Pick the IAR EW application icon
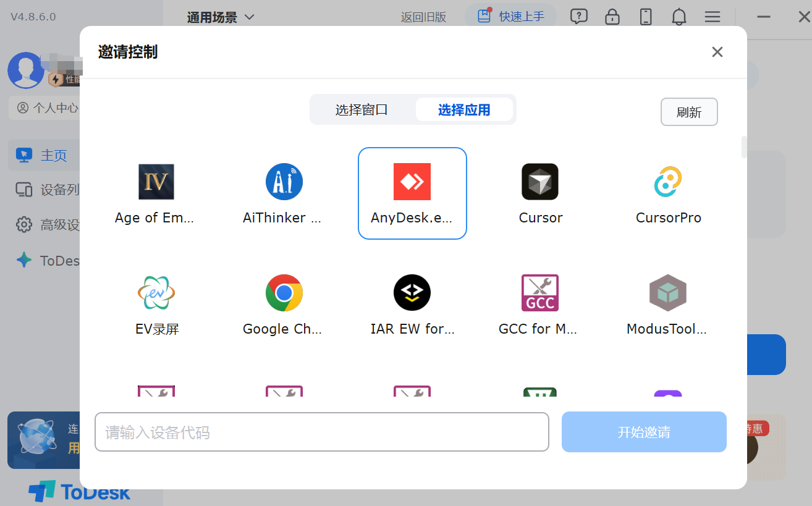The width and height of the screenshot is (812, 506). [412, 293]
